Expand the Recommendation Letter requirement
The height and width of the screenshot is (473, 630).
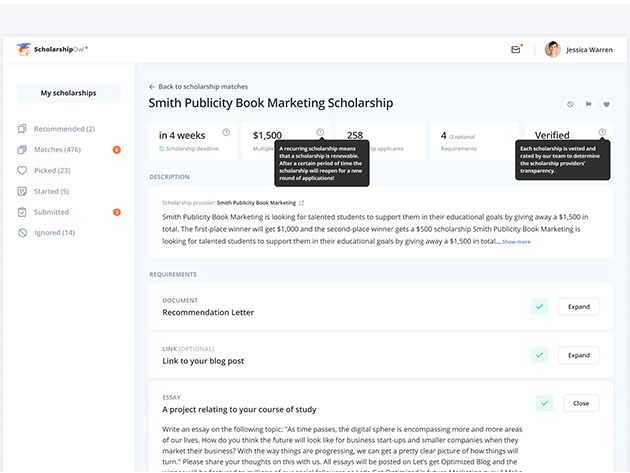[579, 307]
